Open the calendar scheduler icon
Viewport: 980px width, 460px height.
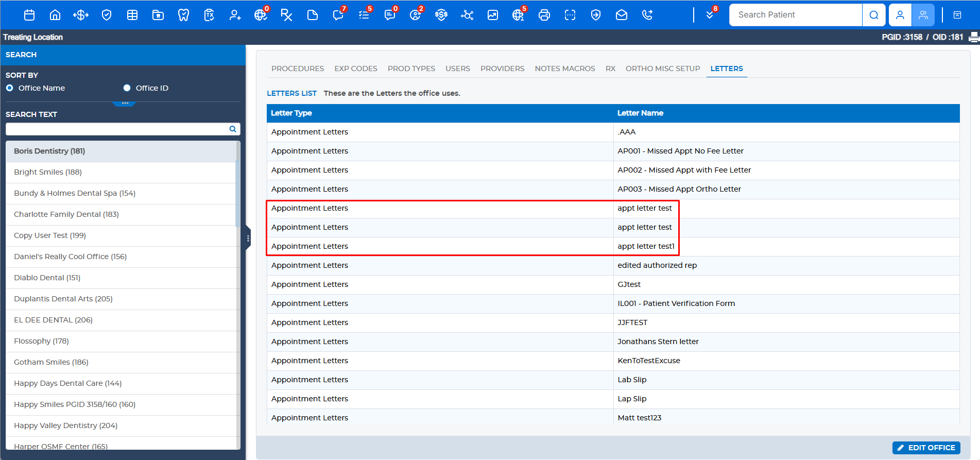tap(29, 15)
